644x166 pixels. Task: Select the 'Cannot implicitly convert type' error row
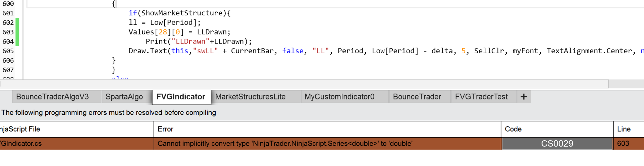[322, 144]
